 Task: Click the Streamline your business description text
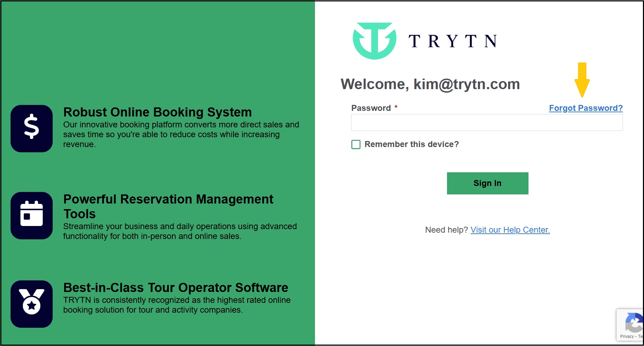(180, 231)
